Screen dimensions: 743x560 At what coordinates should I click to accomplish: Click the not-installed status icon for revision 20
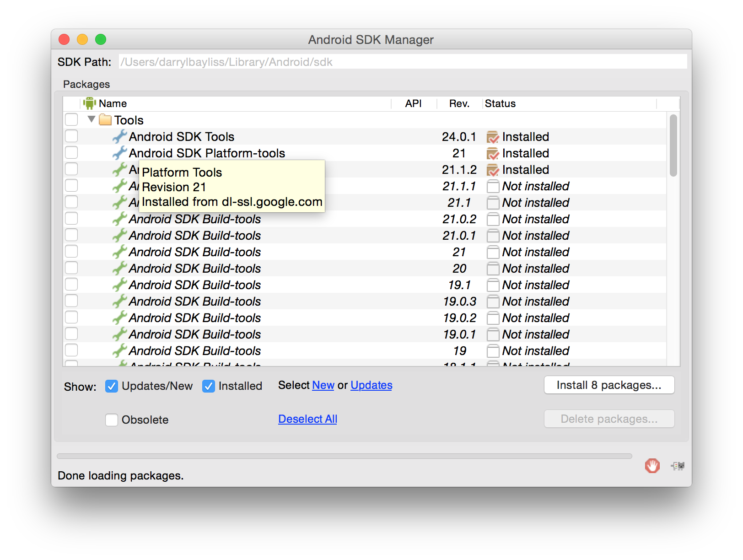coord(493,269)
